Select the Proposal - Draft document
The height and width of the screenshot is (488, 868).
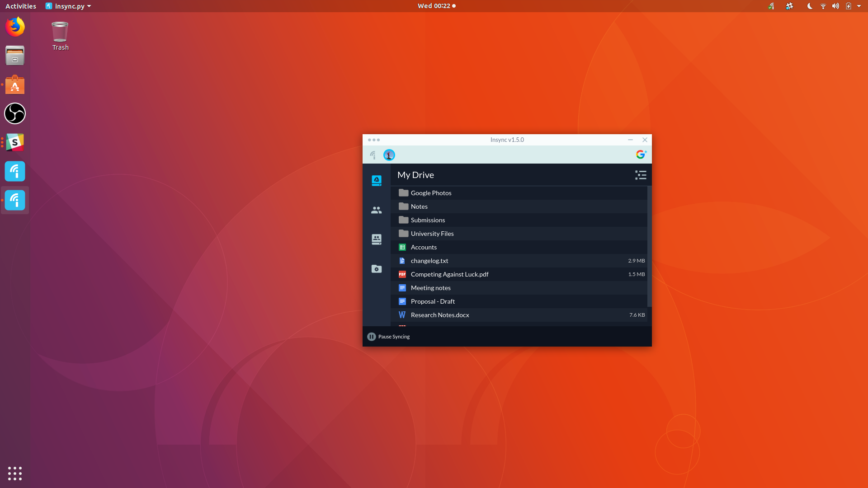519,301
